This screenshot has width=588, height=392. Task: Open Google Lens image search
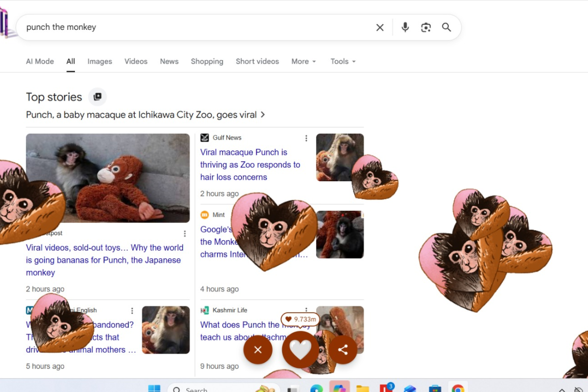[x=426, y=27]
